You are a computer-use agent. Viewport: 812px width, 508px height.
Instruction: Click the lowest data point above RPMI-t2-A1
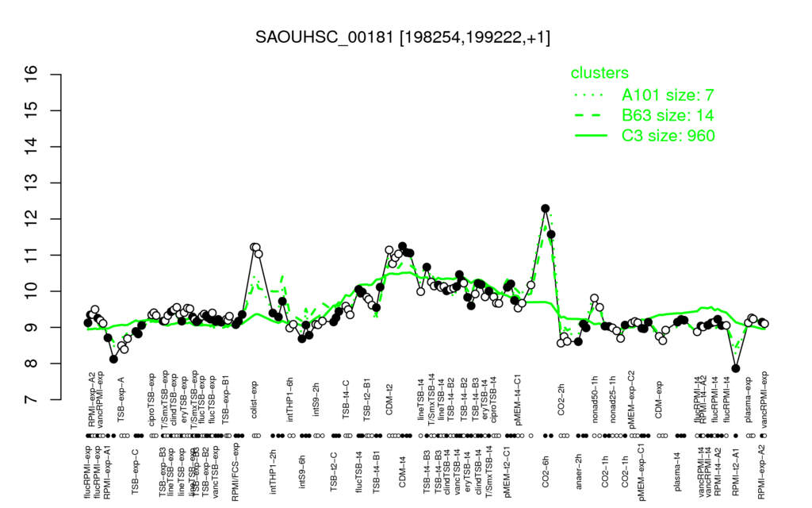735,368
